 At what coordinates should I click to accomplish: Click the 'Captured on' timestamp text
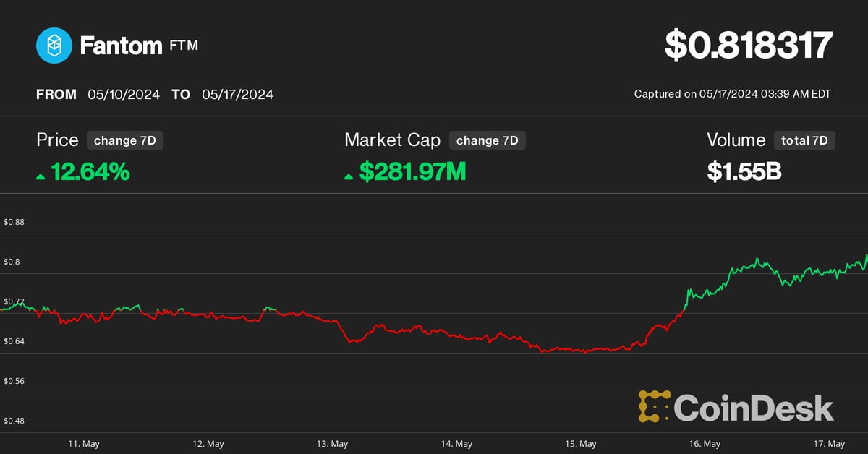click(x=732, y=94)
